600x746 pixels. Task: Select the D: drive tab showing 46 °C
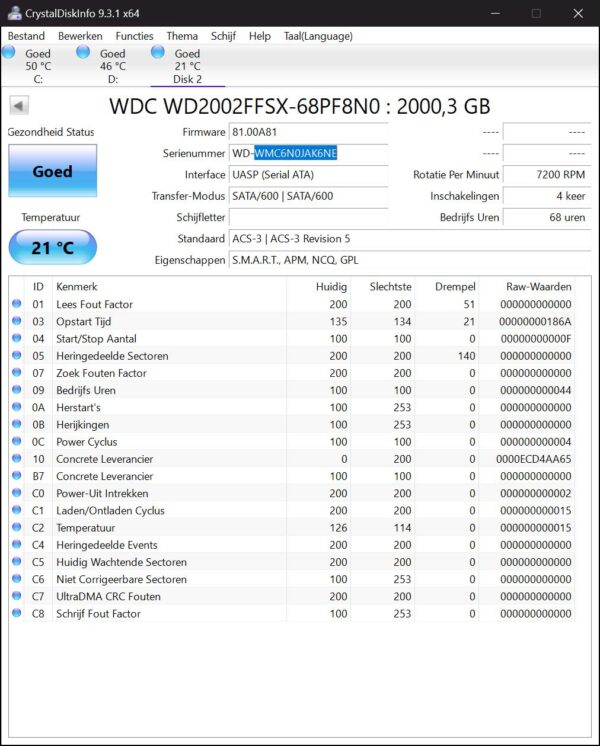pyautogui.click(x=112, y=66)
